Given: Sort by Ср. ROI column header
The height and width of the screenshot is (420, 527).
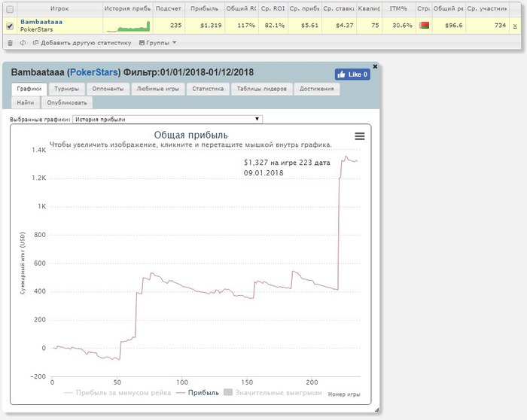Looking at the screenshot, I should (273, 9).
